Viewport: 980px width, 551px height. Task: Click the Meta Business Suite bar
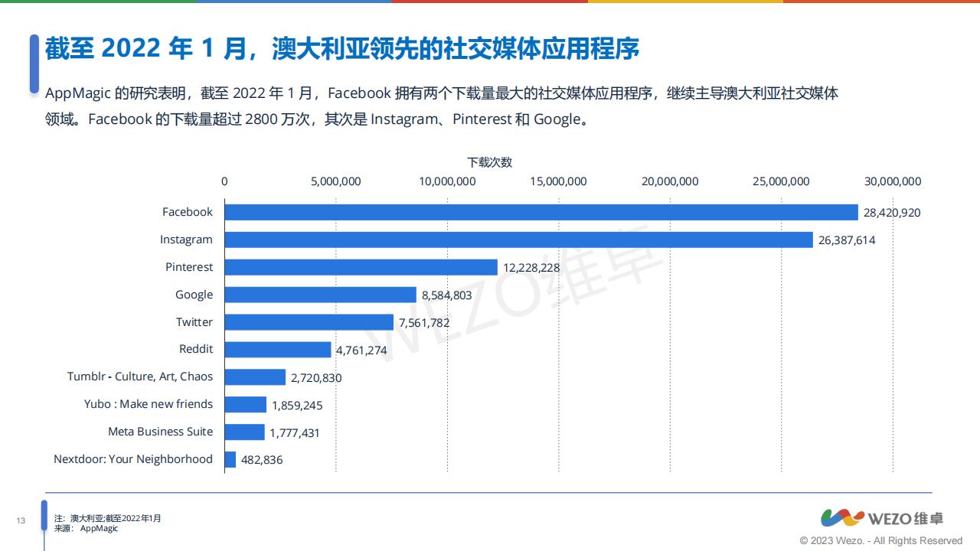click(x=245, y=432)
